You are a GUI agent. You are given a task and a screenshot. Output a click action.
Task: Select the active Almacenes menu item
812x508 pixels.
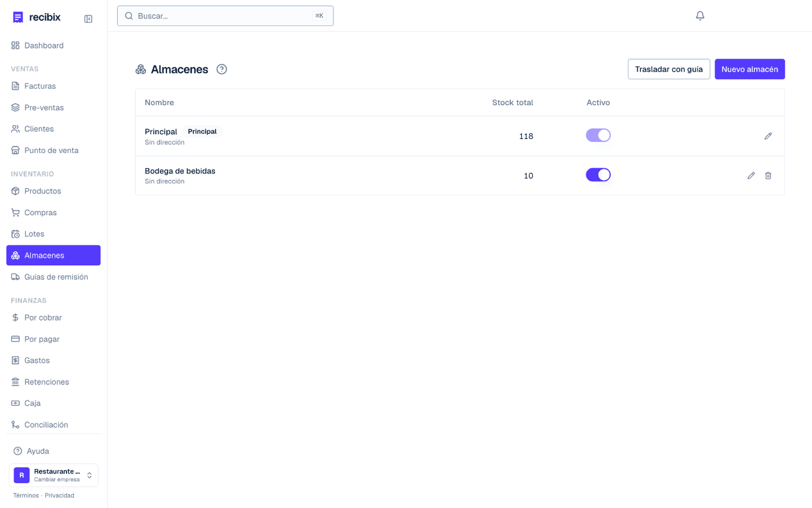[54, 255]
